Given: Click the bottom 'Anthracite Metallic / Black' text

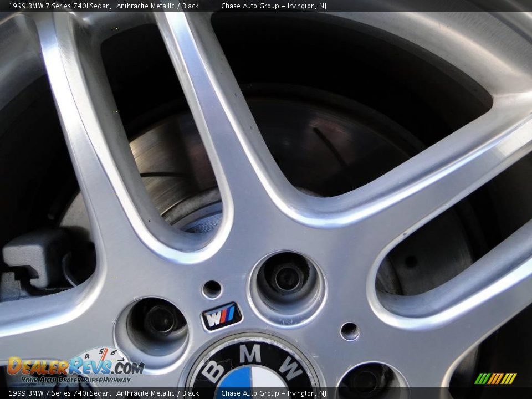Looking at the screenshot, I should pos(158,393).
